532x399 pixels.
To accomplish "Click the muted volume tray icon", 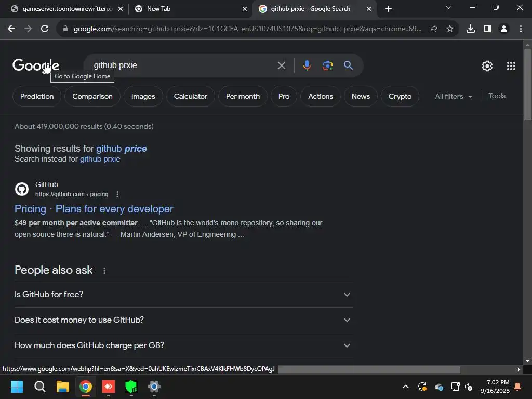I will pos(469,387).
